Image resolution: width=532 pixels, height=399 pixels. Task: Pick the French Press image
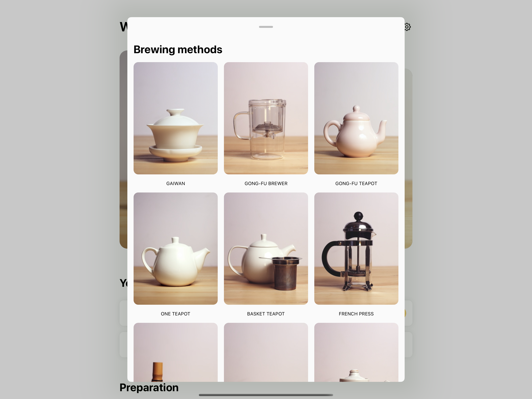point(356,249)
